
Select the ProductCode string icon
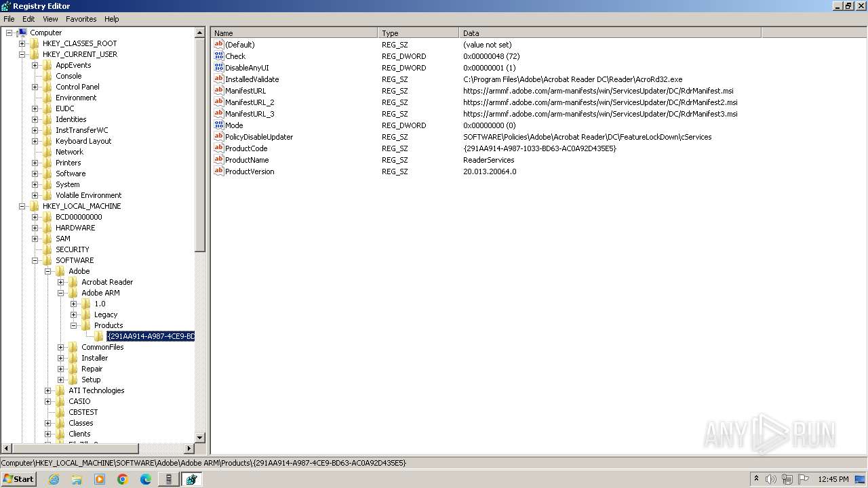tap(218, 148)
